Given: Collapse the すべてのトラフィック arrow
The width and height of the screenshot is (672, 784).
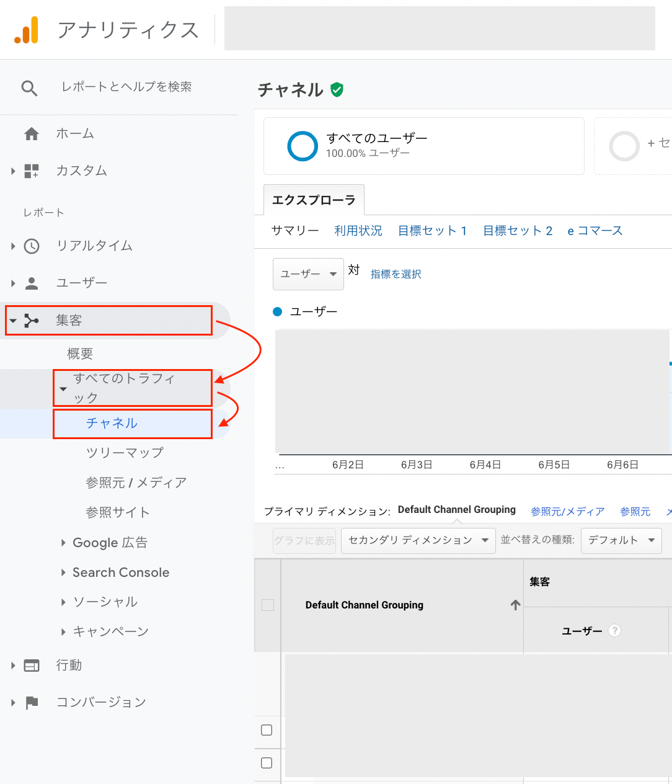Looking at the screenshot, I should coord(63,389).
